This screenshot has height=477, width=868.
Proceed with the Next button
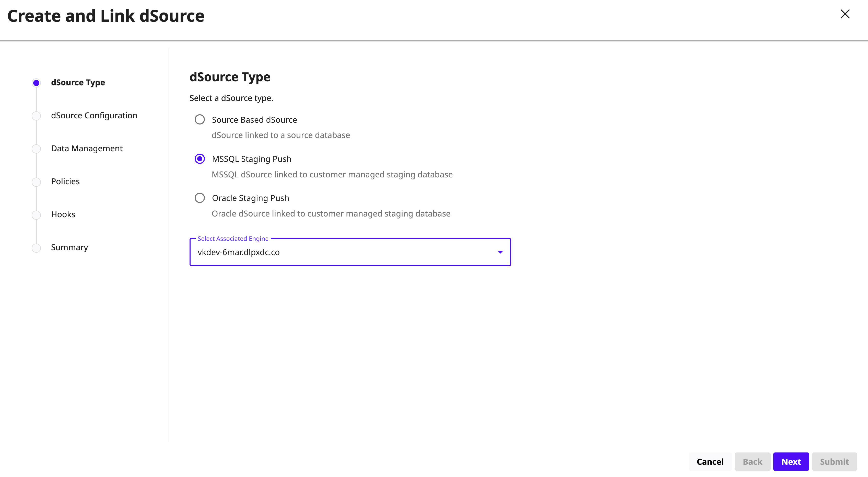[x=791, y=461]
